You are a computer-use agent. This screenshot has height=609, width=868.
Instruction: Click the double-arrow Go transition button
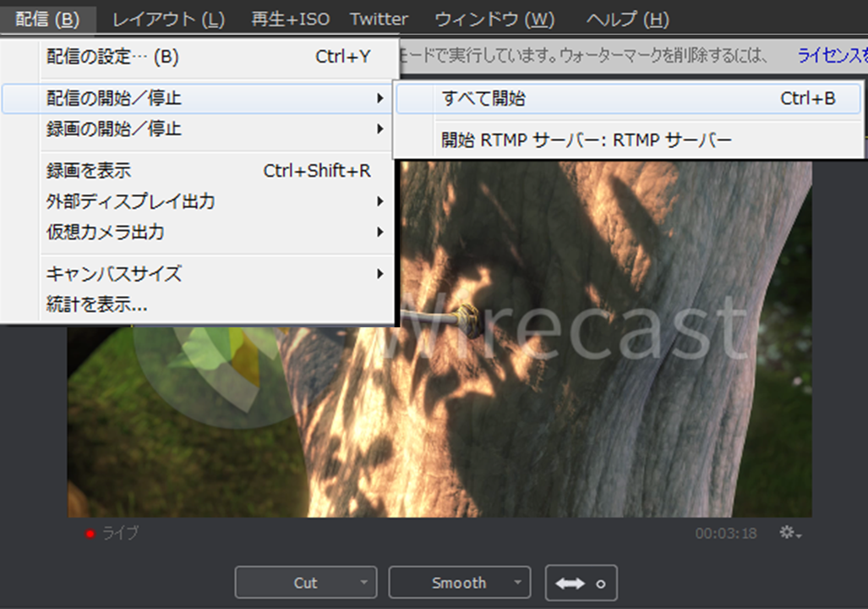[570, 583]
